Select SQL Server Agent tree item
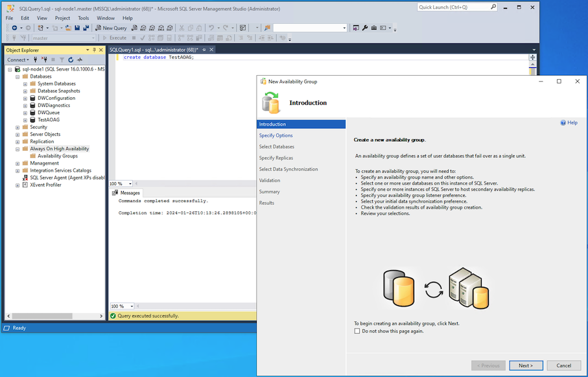The height and width of the screenshot is (377, 588). [67, 177]
